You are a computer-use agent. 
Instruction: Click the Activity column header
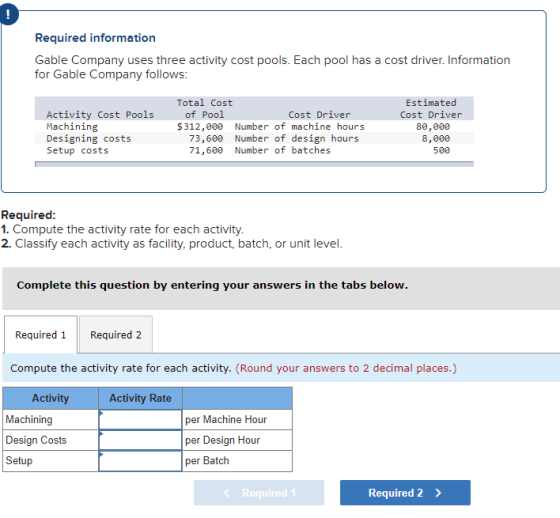[50, 398]
